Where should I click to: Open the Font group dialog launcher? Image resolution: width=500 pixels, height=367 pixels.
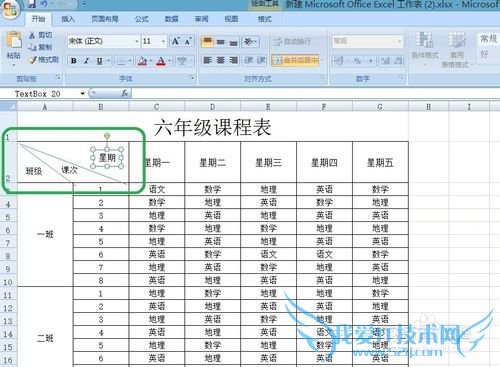click(x=192, y=78)
